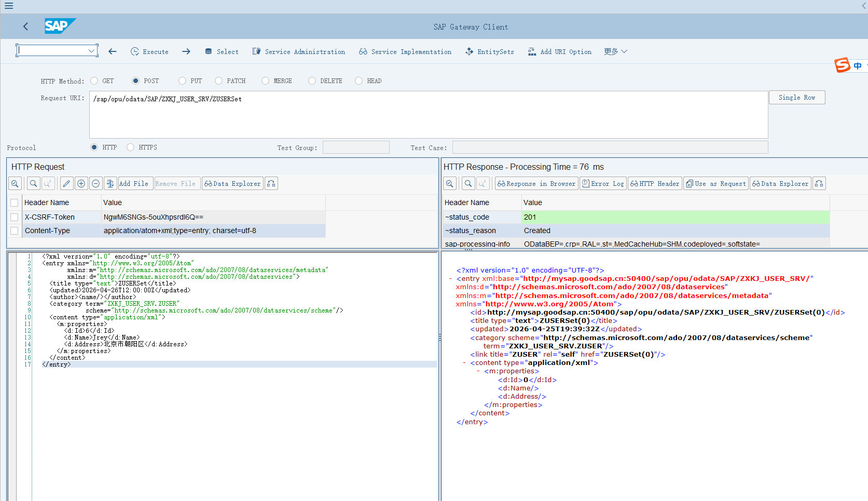This screenshot has width=868, height=501.
Task: Toggle the select-all header checkbox
Action: click(x=15, y=202)
